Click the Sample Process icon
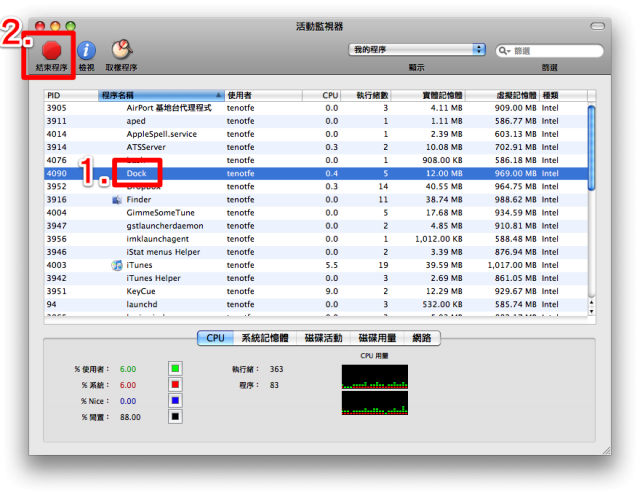This screenshot has width=640, height=495. (x=121, y=49)
